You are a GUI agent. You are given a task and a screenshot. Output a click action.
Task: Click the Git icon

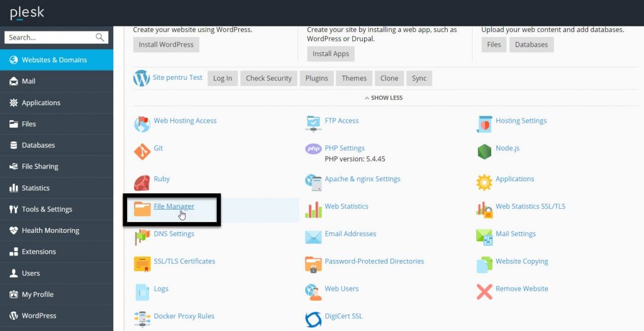(142, 151)
